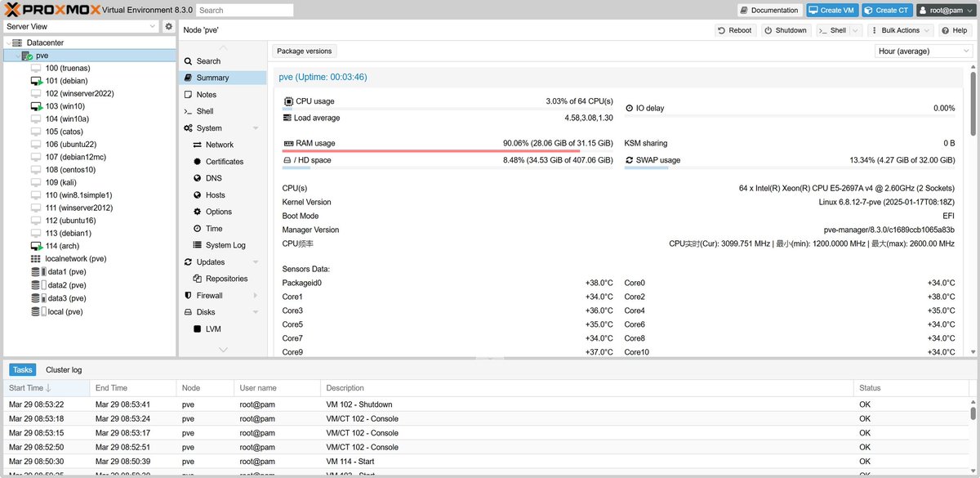Image resolution: width=980 pixels, height=478 pixels.
Task: Open the Certificates item
Action: click(x=222, y=162)
